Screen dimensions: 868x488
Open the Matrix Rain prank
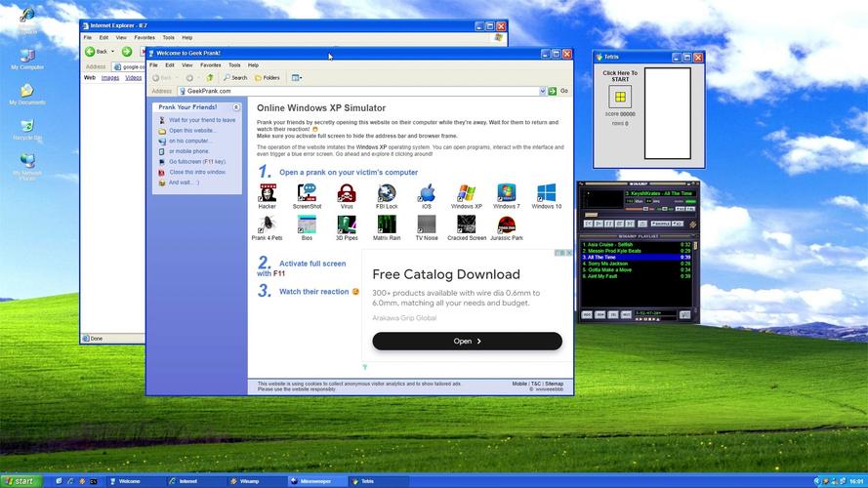387,224
